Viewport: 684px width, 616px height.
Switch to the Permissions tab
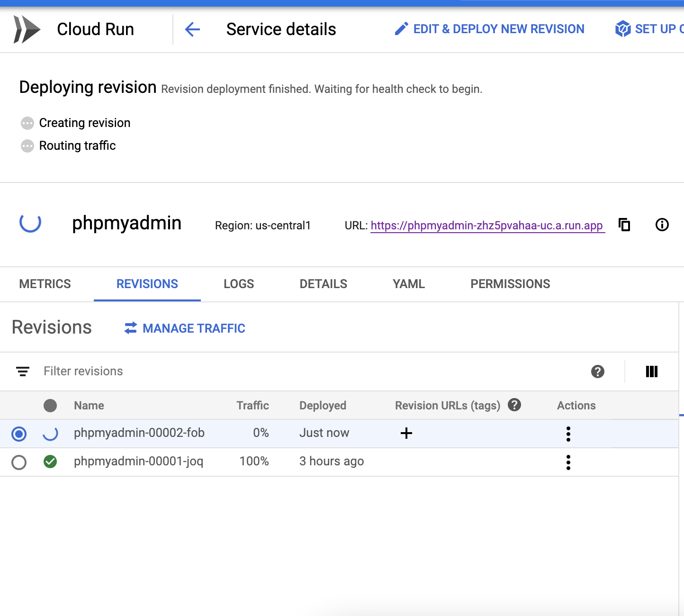coord(510,284)
